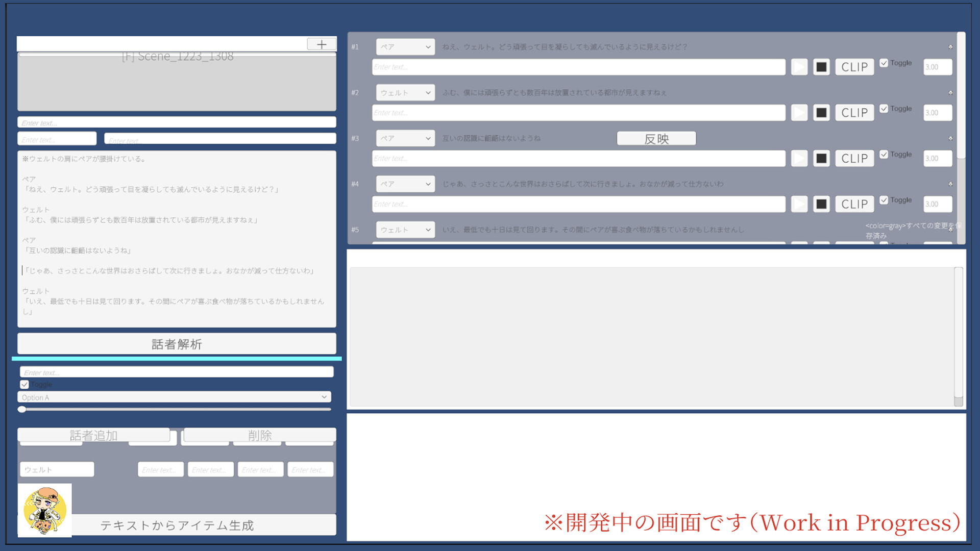980x551 pixels.
Task: Uncheck the Toggle checkbox on line #1
Action: (884, 63)
